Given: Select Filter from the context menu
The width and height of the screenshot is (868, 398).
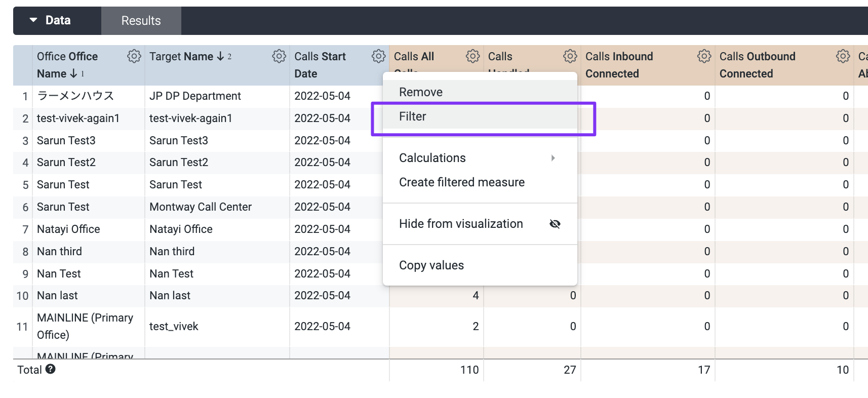Looking at the screenshot, I should (480, 116).
